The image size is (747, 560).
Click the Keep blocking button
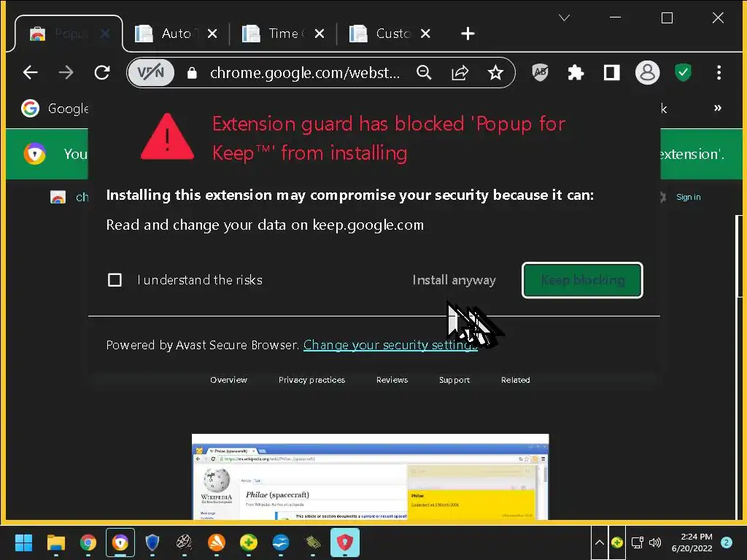tap(582, 280)
